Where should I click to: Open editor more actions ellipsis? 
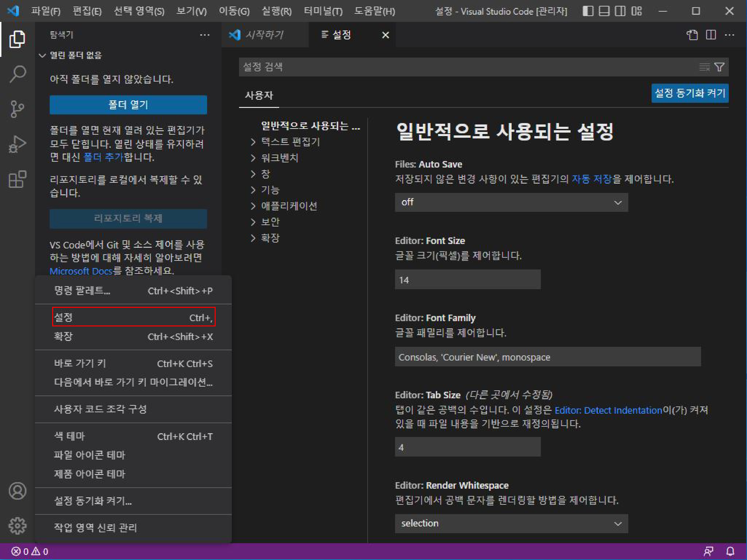730,35
